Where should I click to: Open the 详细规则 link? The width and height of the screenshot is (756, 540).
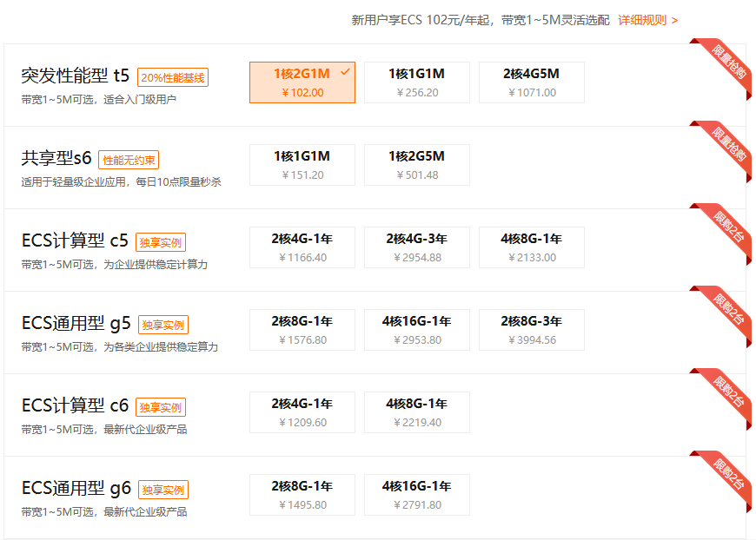(647, 20)
